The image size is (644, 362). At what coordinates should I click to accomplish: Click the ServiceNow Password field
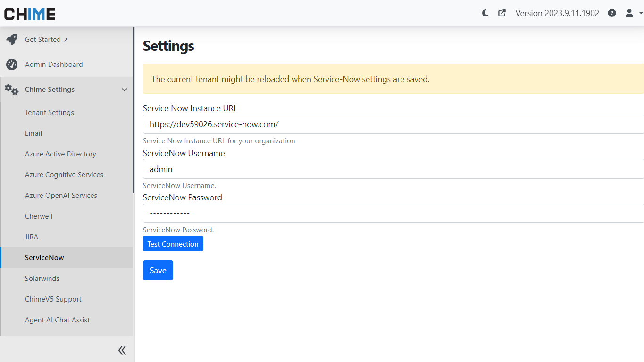[x=393, y=213]
